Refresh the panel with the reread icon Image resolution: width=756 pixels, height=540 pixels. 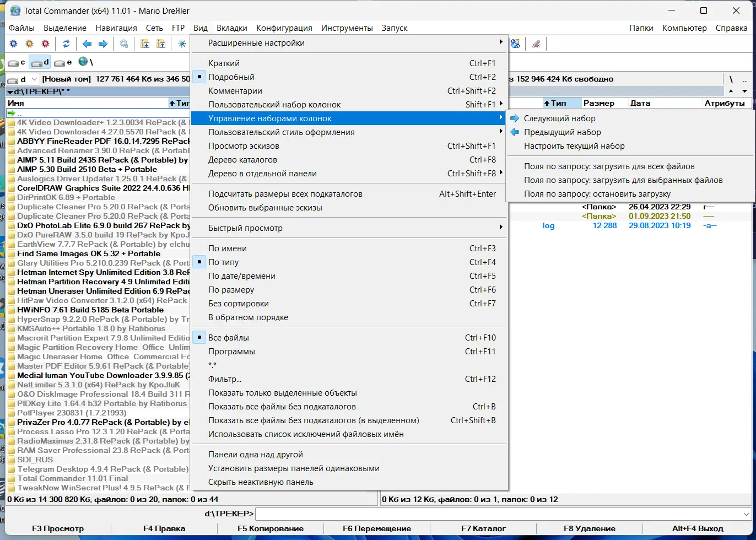click(x=66, y=44)
